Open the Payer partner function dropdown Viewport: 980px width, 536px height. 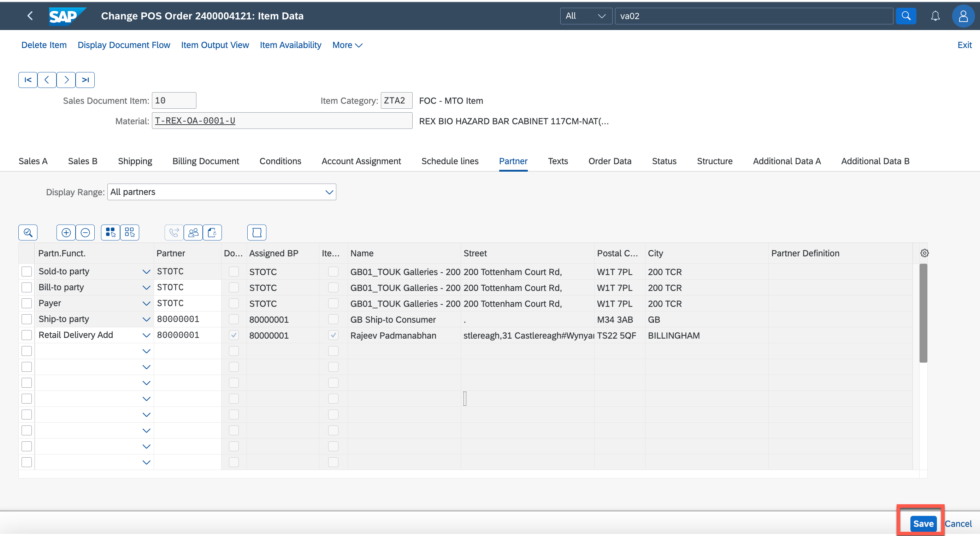pos(146,303)
